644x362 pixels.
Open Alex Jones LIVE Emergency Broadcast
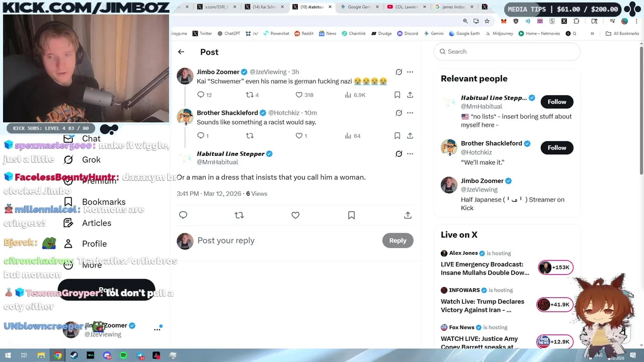[x=485, y=268]
